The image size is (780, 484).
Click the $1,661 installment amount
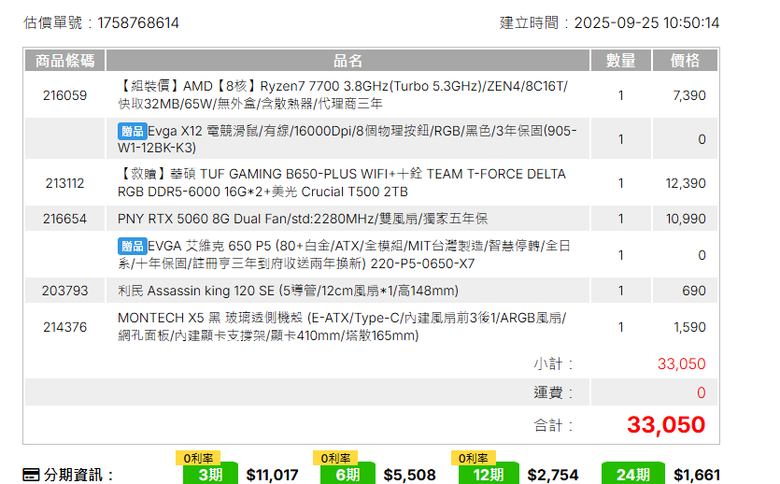pos(696,475)
